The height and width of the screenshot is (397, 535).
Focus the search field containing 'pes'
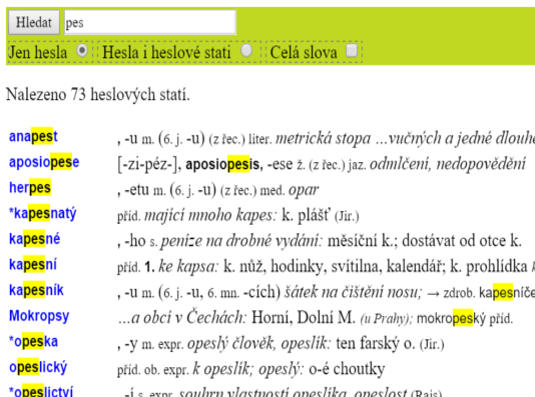click(x=150, y=23)
